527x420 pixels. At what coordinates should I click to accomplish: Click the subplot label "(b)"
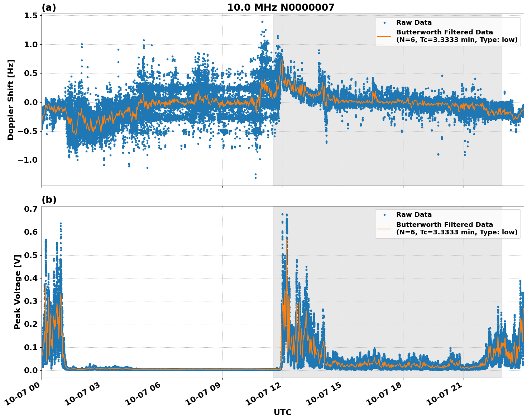pyautogui.click(x=49, y=199)
